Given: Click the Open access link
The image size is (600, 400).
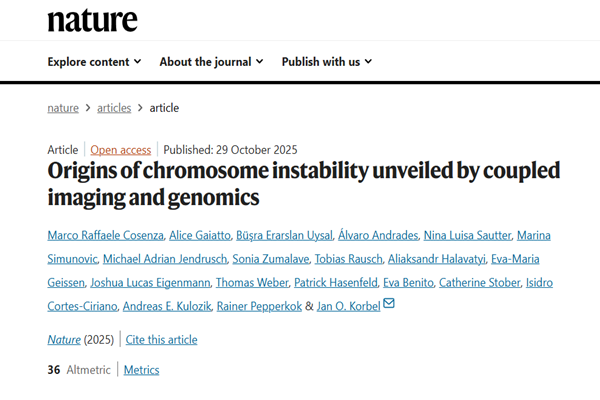Looking at the screenshot, I should (x=121, y=150).
